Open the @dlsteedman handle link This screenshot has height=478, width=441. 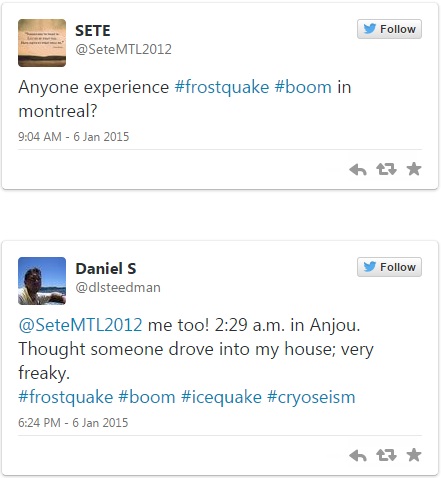click(x=118, y=287)
